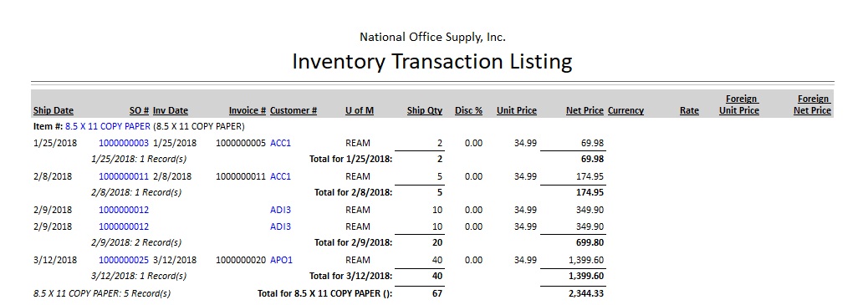Open sales order 1000000025 link
Viewport: 868px width, 305px height.
pyautogui.click(x=124, y=260)
